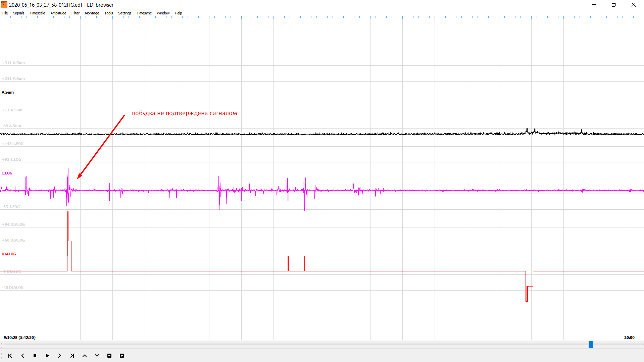Click the stop playback square icon
The height and width of the screenshot is (362, 644).
[35, 356]
